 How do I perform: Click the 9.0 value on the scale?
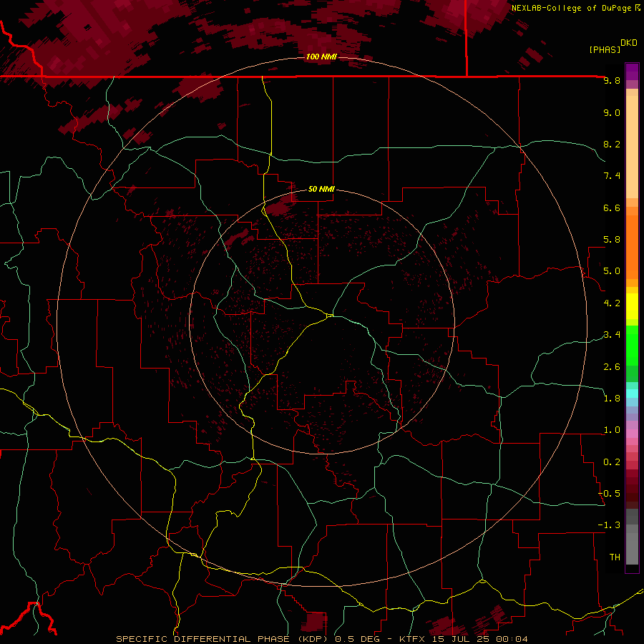click(x=612, y=112)
